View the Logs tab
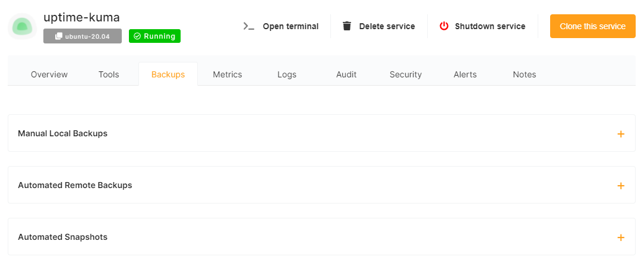This screenshot has height=269, width=644. pos(287,74)
